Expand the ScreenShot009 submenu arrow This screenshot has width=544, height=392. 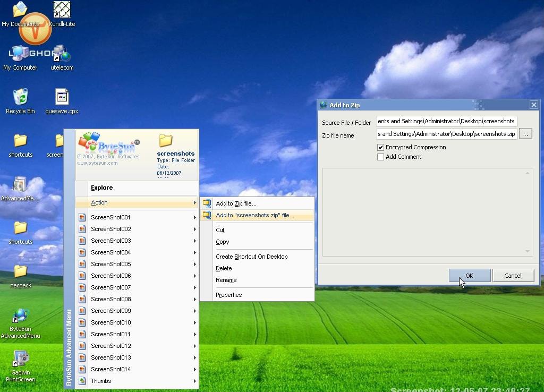194,311
